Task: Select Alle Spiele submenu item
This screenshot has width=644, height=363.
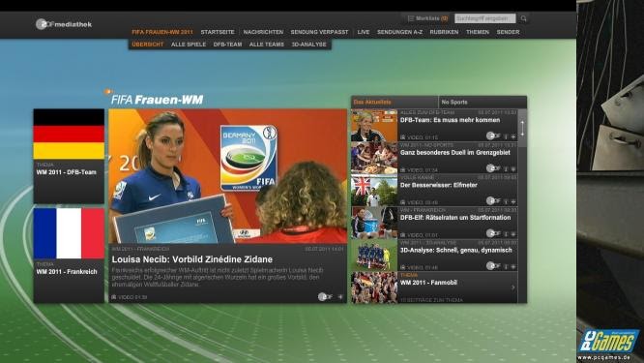Action: [x=189, y=45]
